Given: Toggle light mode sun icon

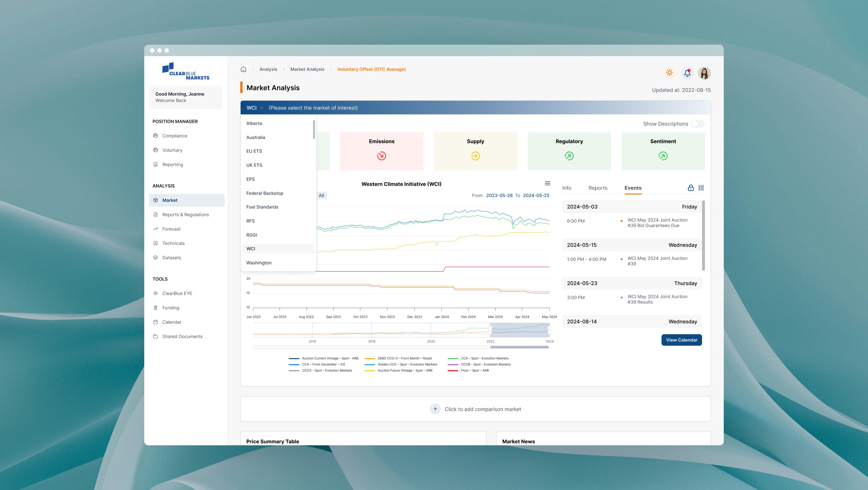Looking at the screenshot, I should (x=669, y=73).
